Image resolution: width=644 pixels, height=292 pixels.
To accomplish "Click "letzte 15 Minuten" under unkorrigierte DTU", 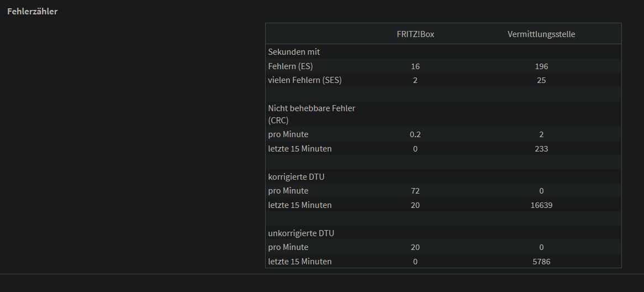I will pyautogui.click(x=300, y=262).
